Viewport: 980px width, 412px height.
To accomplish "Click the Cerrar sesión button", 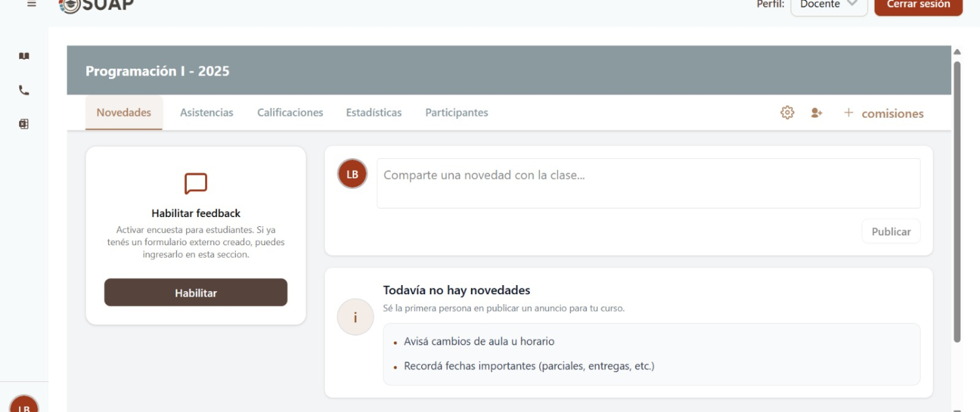I will pyautogui.click(x=918, y=5).
